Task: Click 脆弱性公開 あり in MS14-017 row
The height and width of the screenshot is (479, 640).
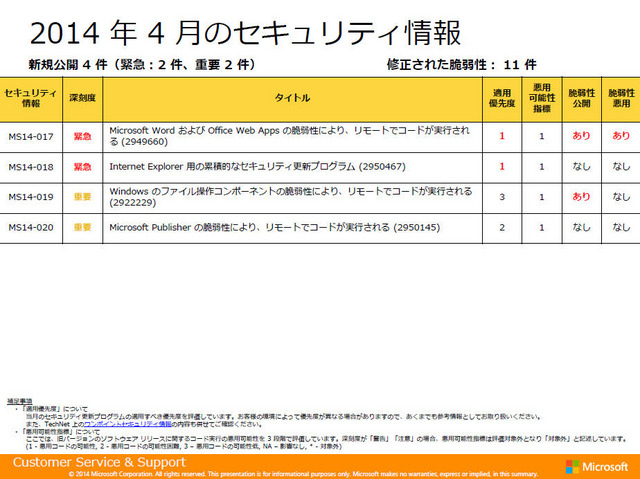Action: [x=581, y=136]
